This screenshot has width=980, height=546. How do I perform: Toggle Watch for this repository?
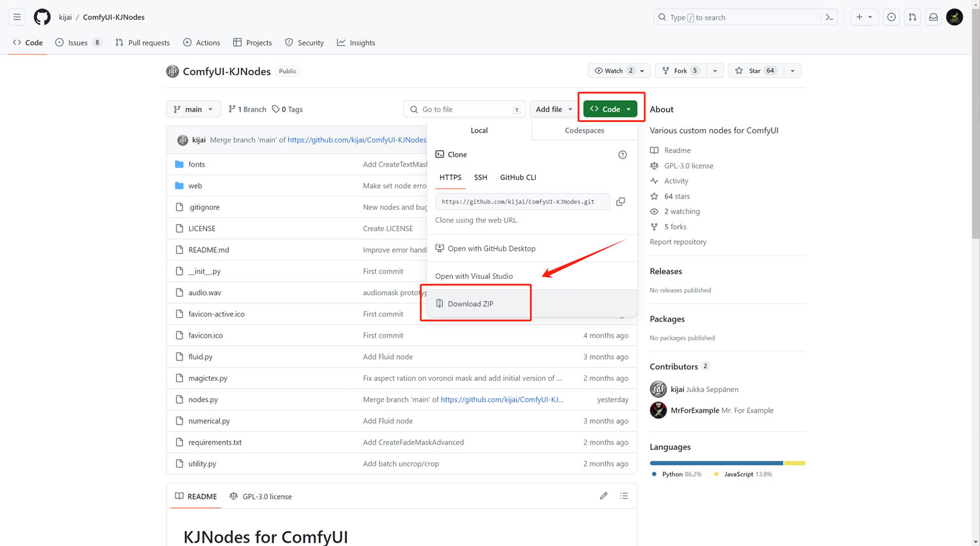pyautogui.click(x=613, y=71)
